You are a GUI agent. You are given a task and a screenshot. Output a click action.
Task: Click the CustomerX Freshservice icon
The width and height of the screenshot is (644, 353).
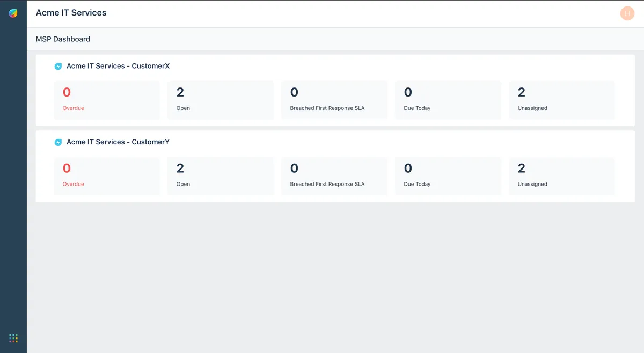[x=58, y=67]
